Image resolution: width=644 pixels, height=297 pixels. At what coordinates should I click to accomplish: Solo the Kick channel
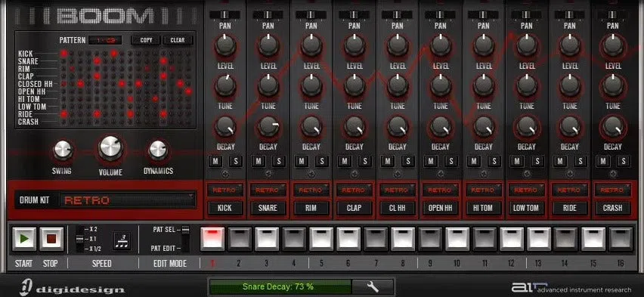tap(235, 162)
